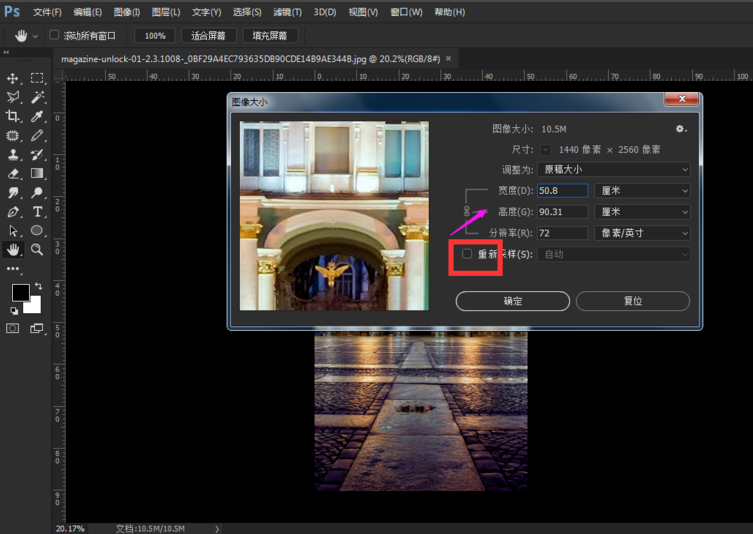Screen dimensions: 753x534
Task: Enable the 重新采样 resample checkbox
Action: point(467,254)
